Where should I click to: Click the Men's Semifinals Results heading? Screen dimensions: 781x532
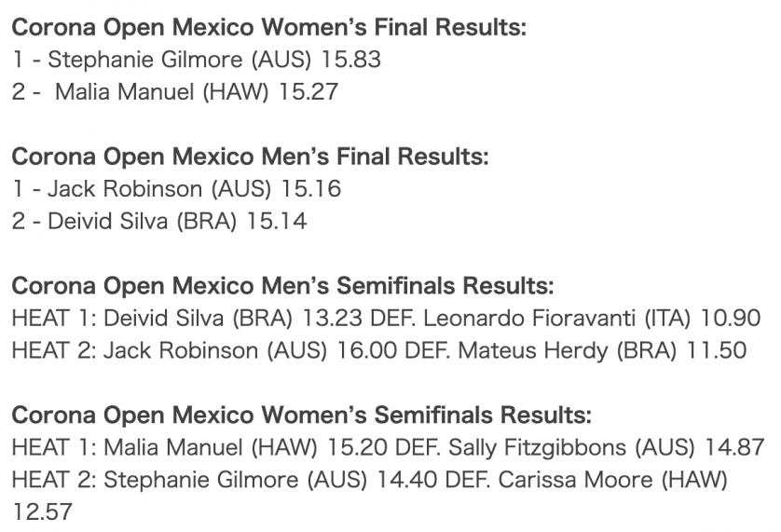click(283, 286)
